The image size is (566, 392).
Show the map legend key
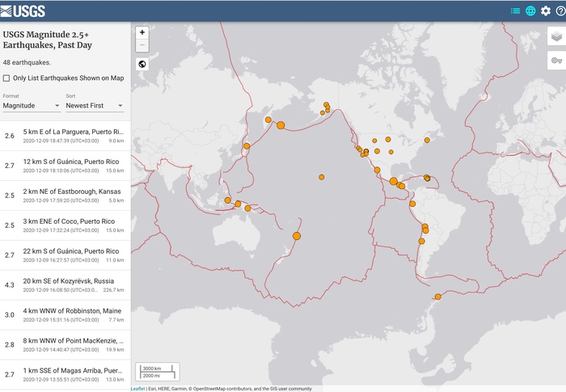[555, 60]
